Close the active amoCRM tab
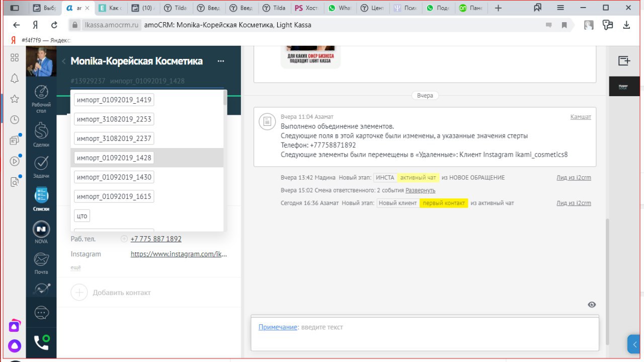 [88, 8]
